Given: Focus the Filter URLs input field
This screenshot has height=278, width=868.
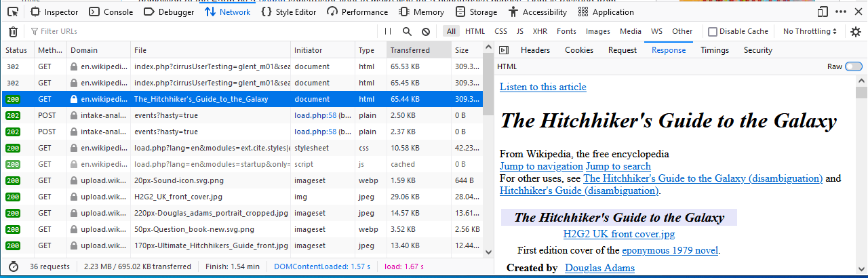Looking at the screenshot, I should tap(203, 31).
